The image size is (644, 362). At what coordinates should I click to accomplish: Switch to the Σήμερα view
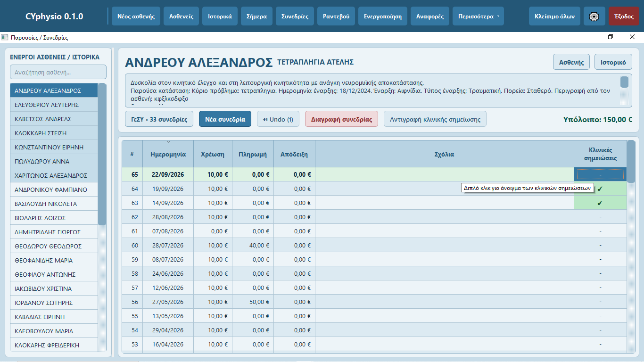tap(256, 16)
